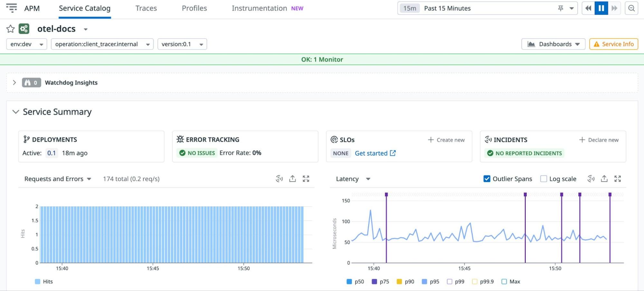Click the Past 15 Minutes time input
Viewport: 644px width, 291px height.
pyautogui.click(x=487, y=8)
